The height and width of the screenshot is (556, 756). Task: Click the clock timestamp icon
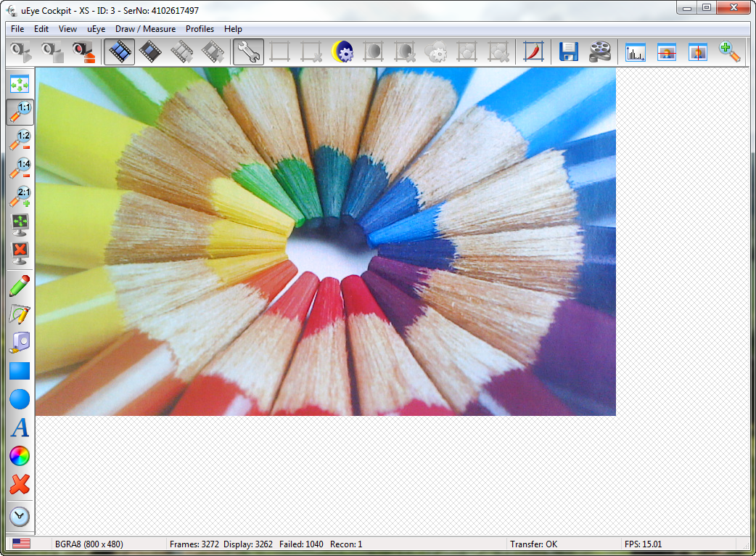20,516
